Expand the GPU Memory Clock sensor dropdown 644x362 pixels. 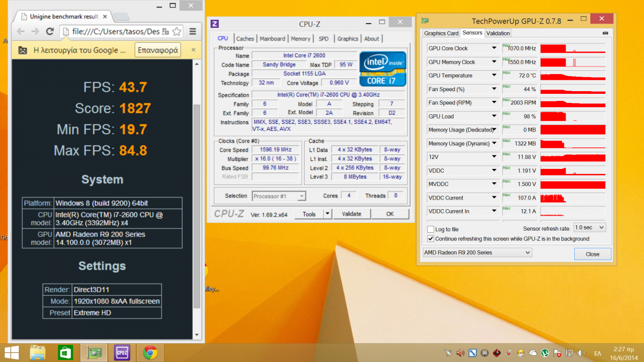494,62
